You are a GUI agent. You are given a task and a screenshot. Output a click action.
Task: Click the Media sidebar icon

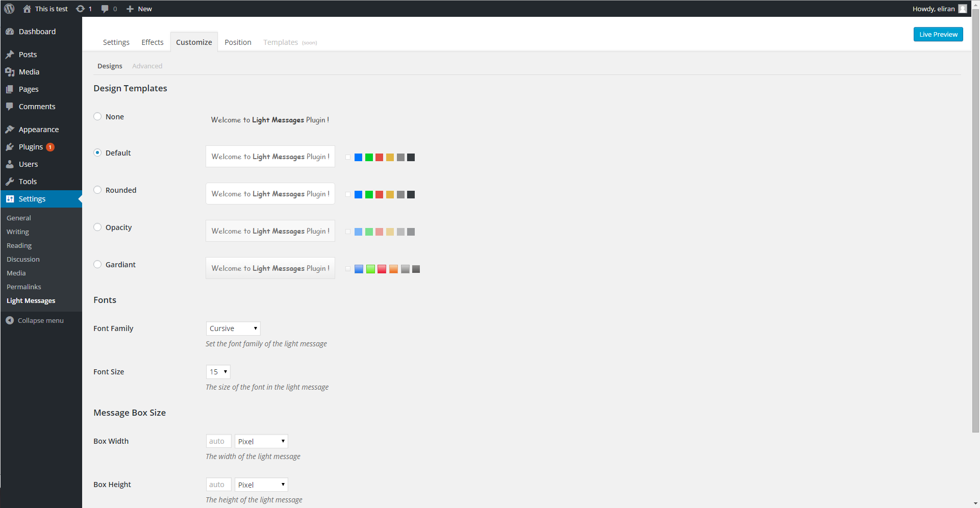pyautogui.click(x=10, y=72)
